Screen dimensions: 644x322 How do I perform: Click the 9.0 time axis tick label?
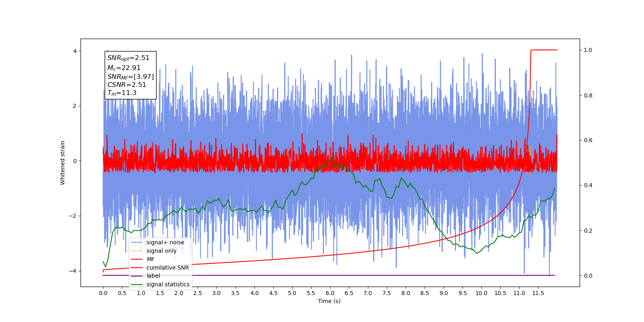pyautogui.click(x=444, y=293)
